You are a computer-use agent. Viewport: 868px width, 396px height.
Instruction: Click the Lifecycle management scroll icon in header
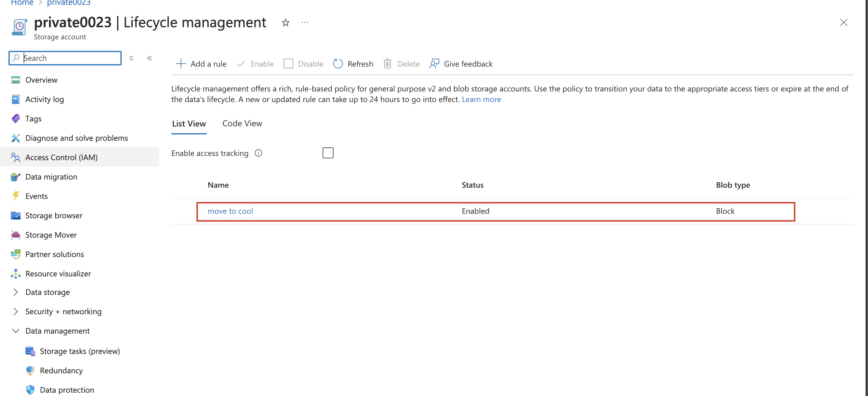tap(19, 27)
